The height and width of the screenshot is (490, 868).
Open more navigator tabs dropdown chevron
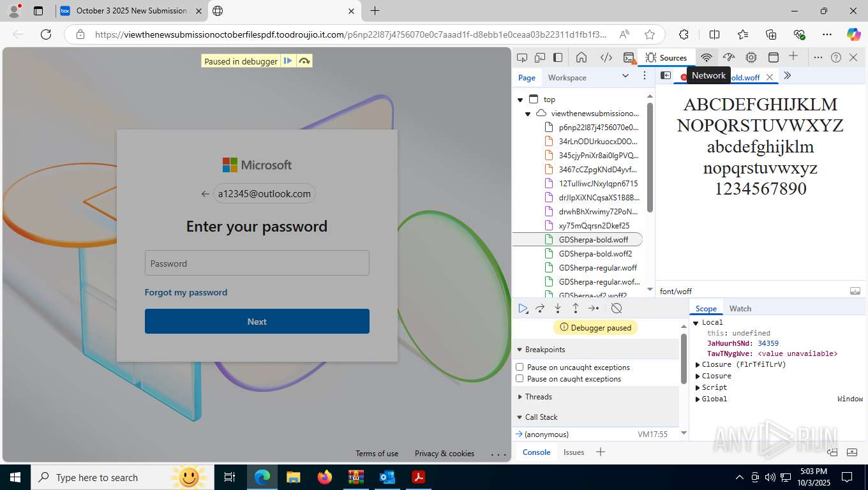click(x=625, y=76)
